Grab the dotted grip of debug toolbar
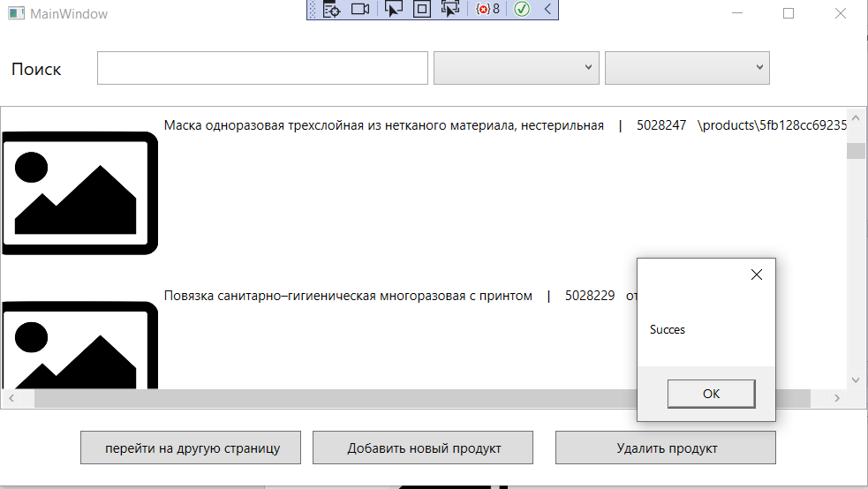Image resolution: width=868 pixels, height=489 pixels. [313, 10]
